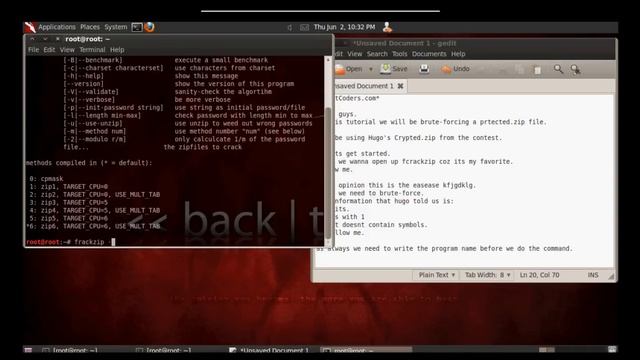
Task: Click the terminal window title root@root
Action: tap(87, 39)
